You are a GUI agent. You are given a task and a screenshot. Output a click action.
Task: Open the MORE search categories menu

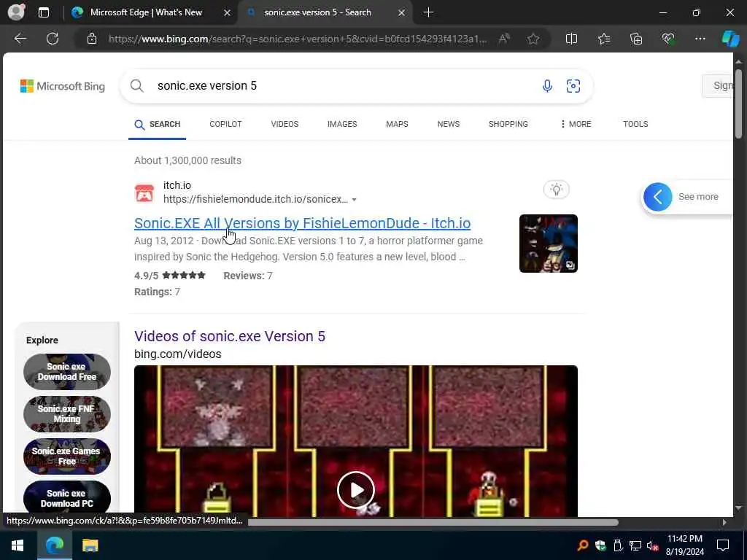576,124
